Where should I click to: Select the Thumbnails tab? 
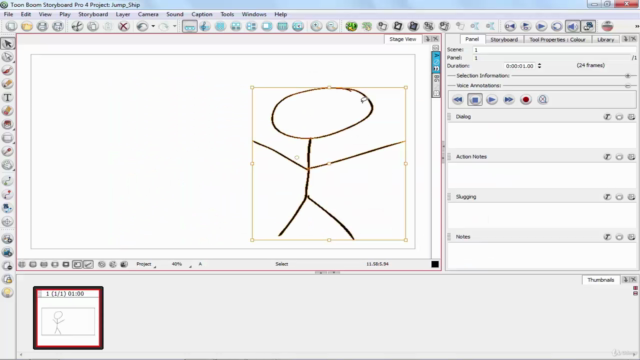pos(600,280)
